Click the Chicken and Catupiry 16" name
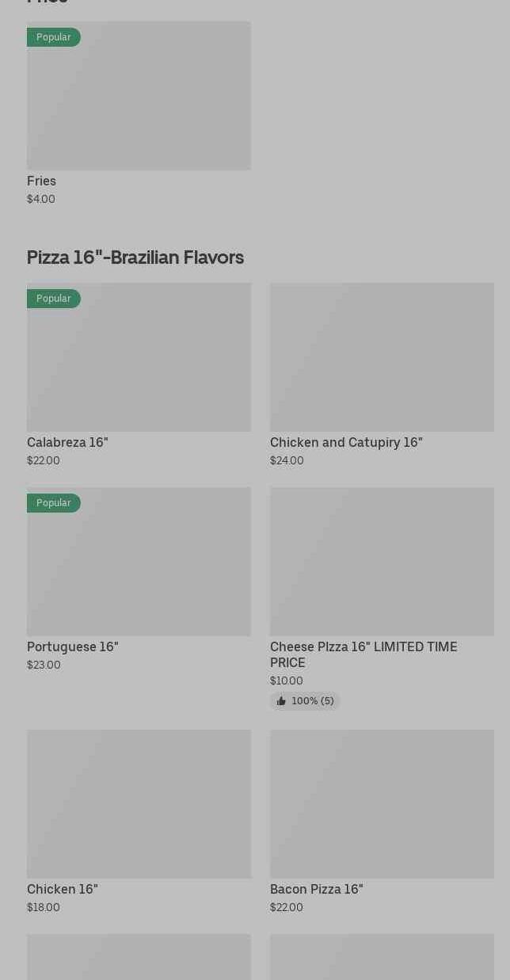510x980 pixels. tap(346, 442)
